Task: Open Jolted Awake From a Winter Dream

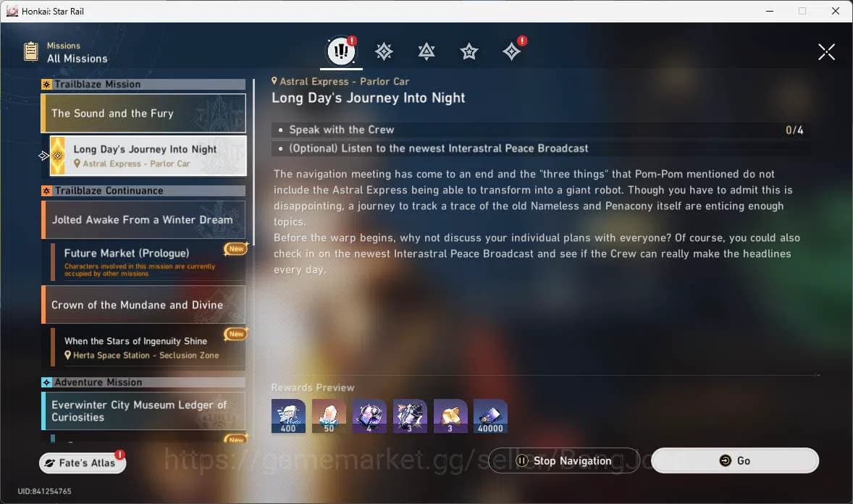Action: click(143, 220)
